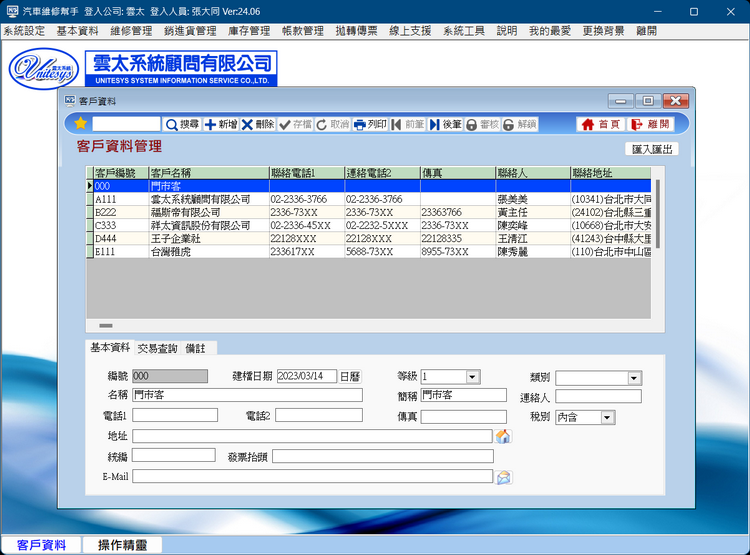Click the 電話1 input field
This screenshot has height=555, width=750.
point(175,415)
